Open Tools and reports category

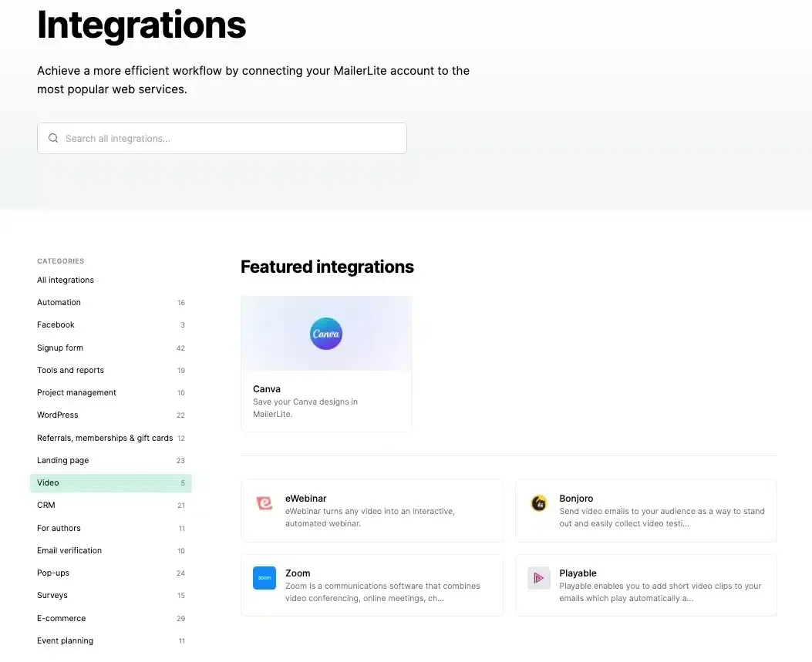tap(111, 370)
